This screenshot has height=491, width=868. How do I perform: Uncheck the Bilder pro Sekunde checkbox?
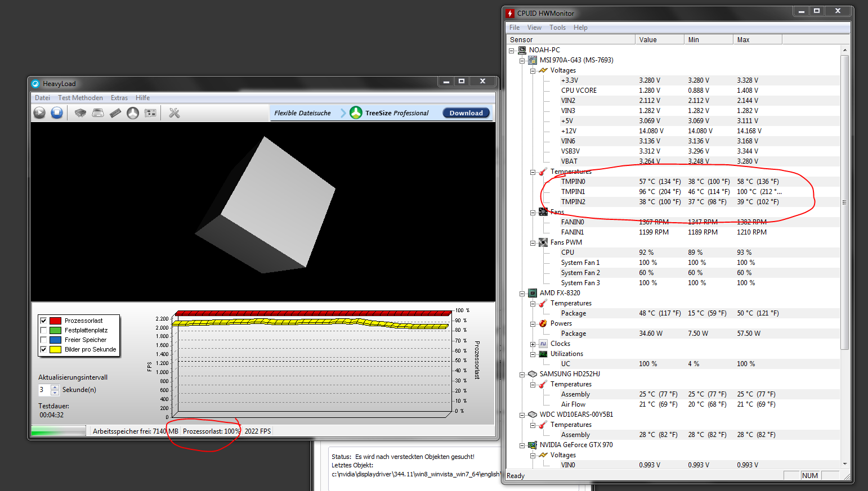point(43,349)
